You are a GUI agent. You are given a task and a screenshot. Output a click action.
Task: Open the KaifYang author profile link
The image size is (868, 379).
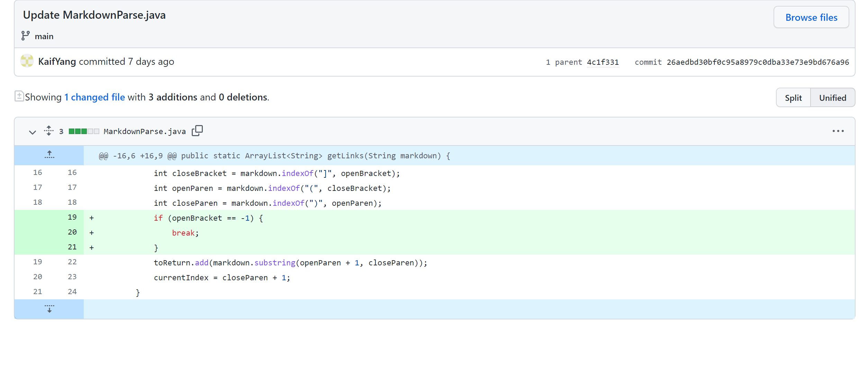(x=57, y=61)
